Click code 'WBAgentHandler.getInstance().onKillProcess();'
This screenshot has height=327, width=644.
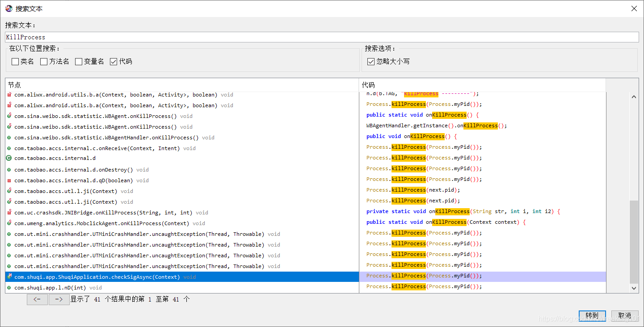click(x=437, y=126)
